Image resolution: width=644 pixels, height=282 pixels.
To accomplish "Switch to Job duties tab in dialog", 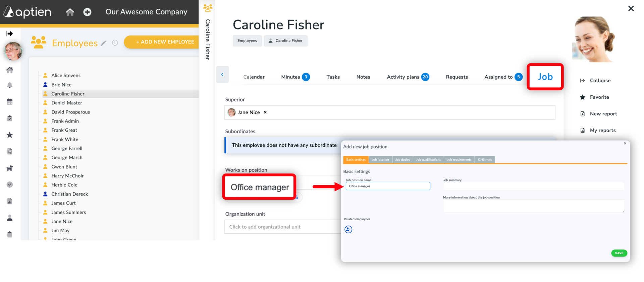I will (402, 160).
